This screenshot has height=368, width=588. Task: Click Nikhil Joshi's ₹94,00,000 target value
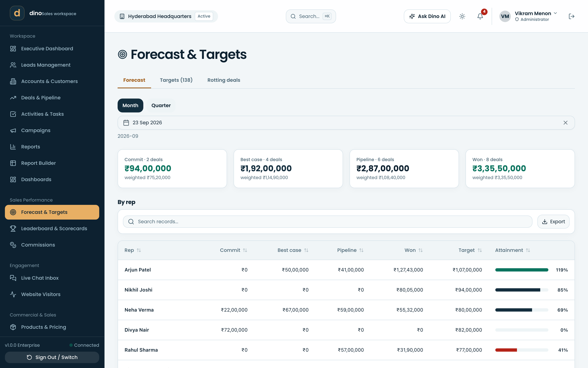pyautogui.click(x=468, y=290)
